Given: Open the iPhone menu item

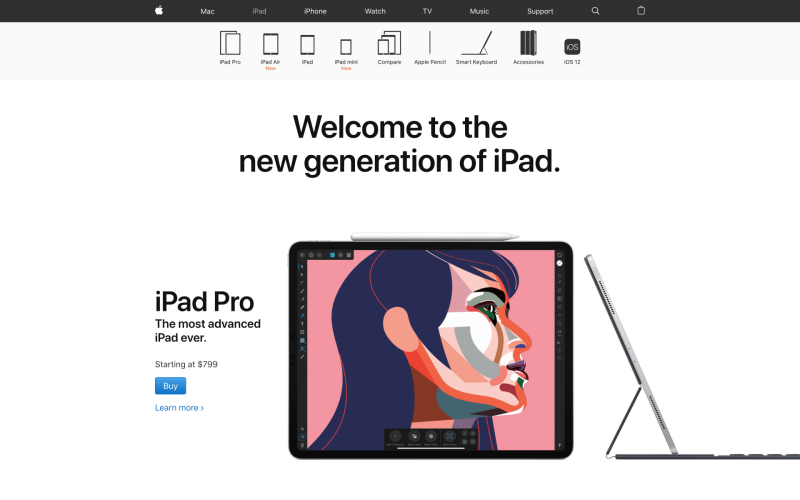Looking at the screenshot, I should pyautogui.click(x=315, y=11).
